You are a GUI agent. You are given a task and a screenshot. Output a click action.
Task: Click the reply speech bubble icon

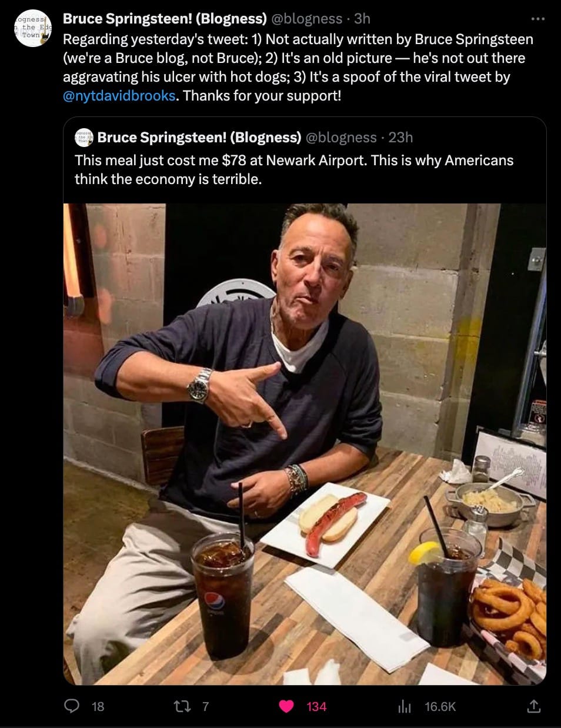(x=71, y=706)
